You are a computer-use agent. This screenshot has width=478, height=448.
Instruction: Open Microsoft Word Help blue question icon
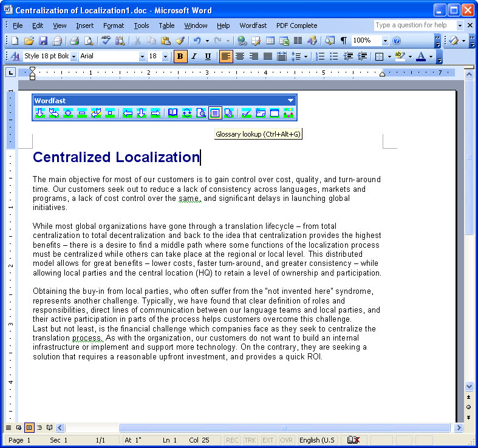pos(397,41)
